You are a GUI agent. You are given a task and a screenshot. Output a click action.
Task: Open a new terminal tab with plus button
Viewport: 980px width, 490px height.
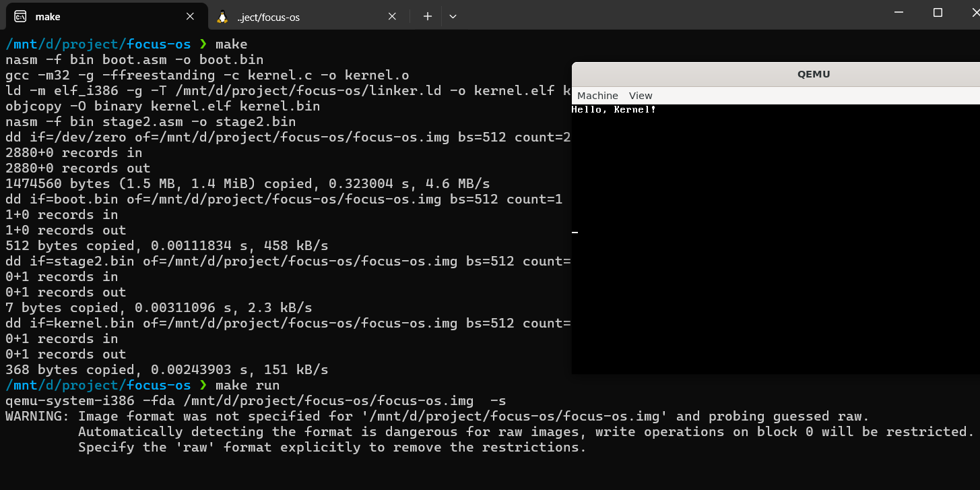tap(427, 17)
